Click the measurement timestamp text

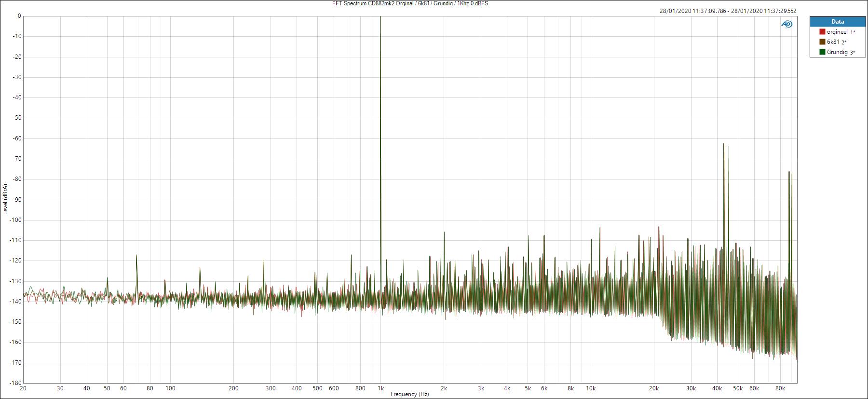click(728, 11)
